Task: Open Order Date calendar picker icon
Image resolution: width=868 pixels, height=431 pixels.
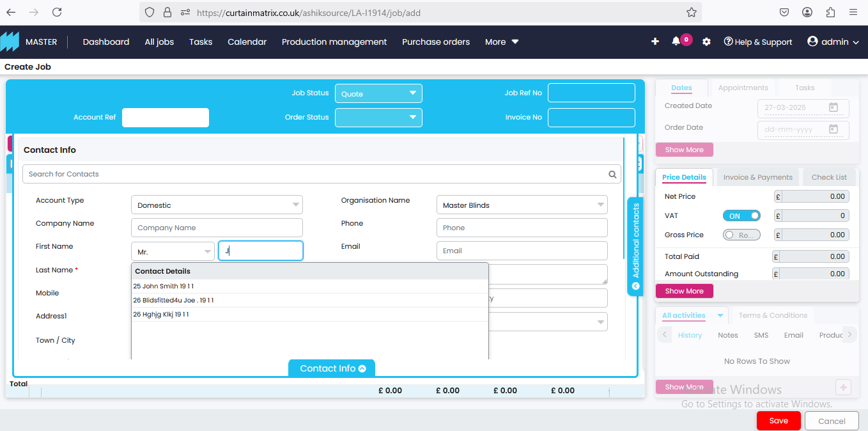Action: (x=833, y=130)
